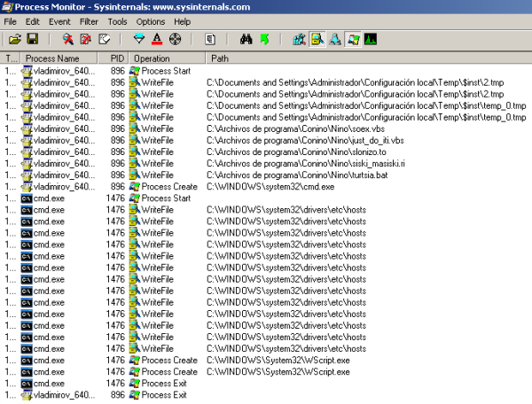Click the truncated T... time column header
Screen dimensions: 532x404
(11, 58)
